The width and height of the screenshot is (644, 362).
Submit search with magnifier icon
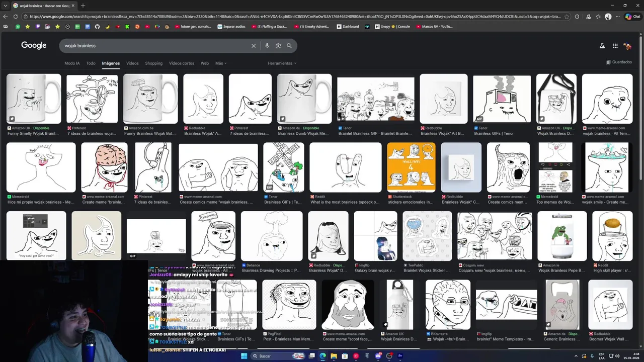(289, 46)
